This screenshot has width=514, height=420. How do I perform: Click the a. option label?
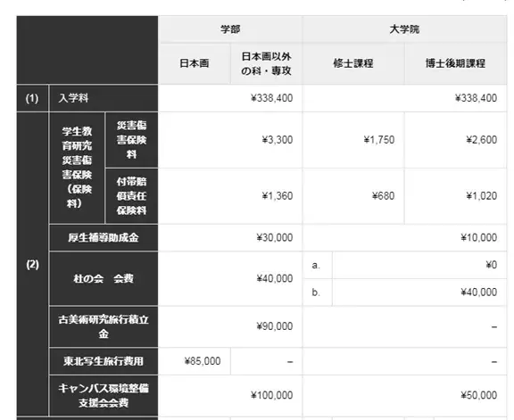316,265
